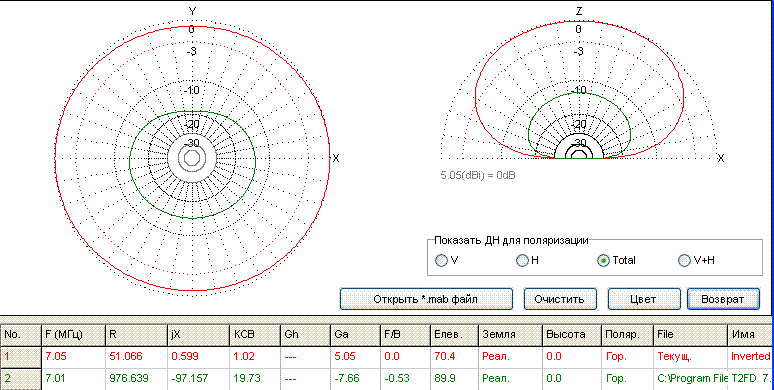The image size is (774, 390).
Task: Click the jX value 0.599
Action: click(x=198, y=356)
